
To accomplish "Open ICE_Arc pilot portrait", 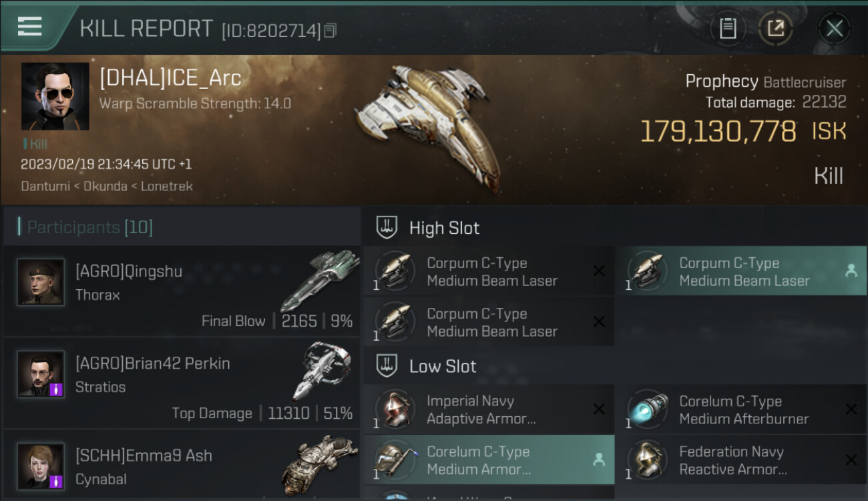I will [x=55, y=96].
